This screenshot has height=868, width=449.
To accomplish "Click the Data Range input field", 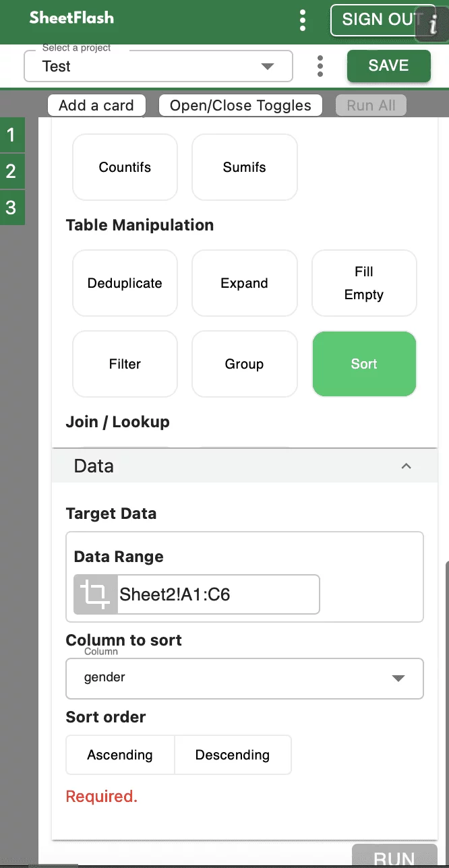I will coord(218,594).
